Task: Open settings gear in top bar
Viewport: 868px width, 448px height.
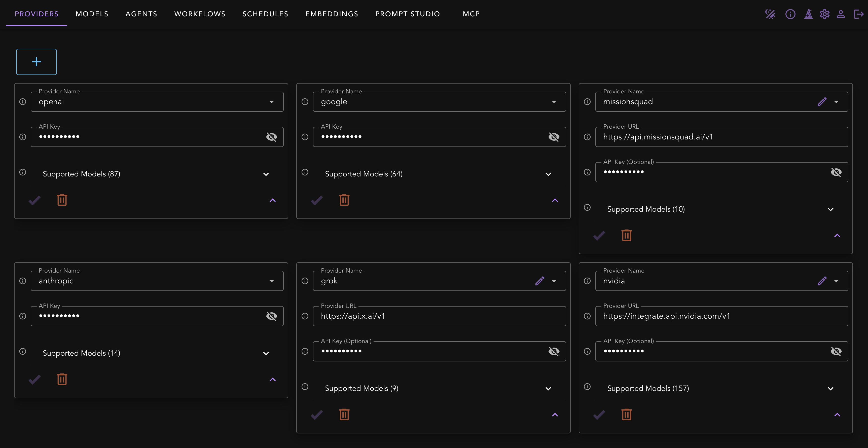Action: click(824, 14)
